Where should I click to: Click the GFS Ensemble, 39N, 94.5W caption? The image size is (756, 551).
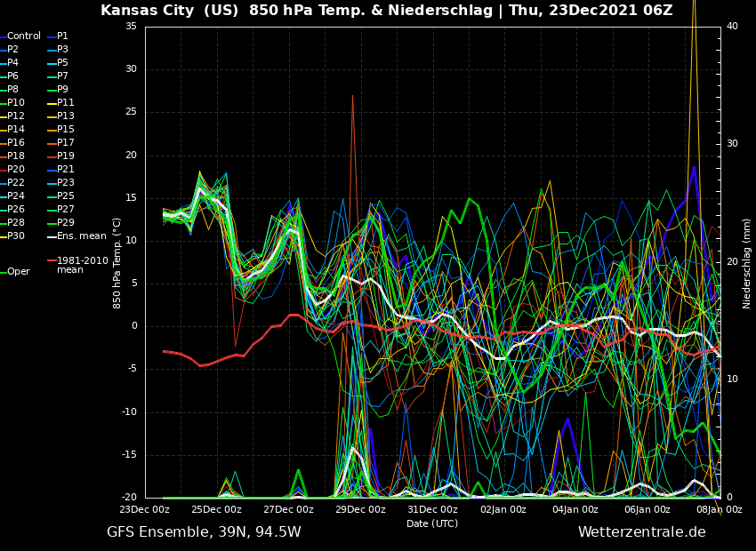click(204, 532)
